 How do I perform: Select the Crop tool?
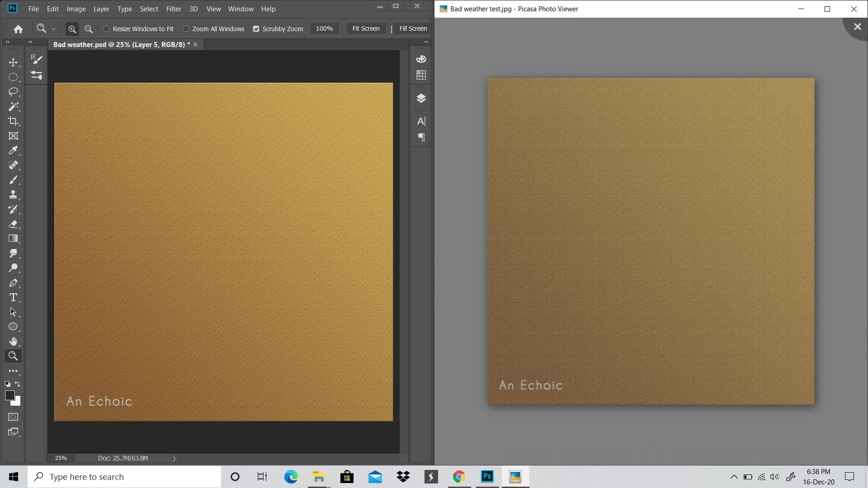(x=13, y=121)
